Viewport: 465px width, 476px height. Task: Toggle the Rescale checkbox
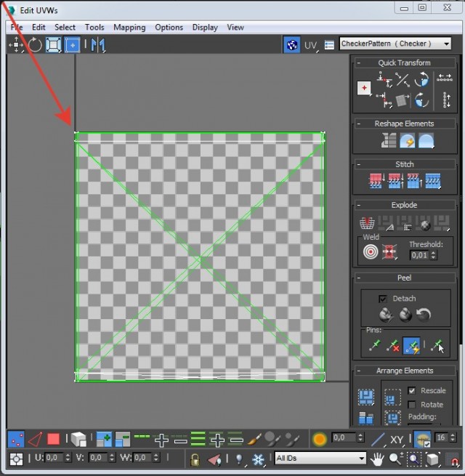[412, 390]
